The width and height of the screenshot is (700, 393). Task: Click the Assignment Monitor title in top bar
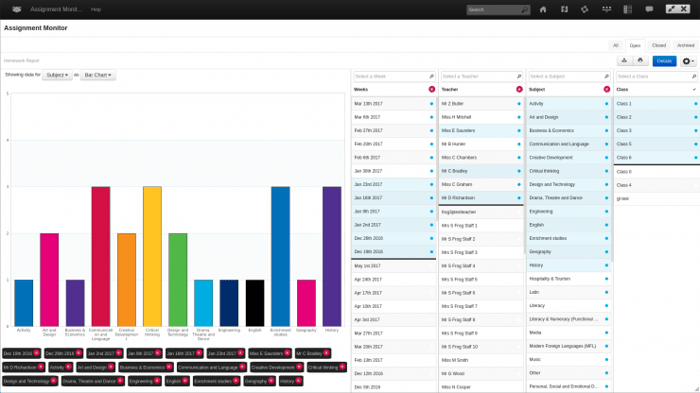(56, 9)
